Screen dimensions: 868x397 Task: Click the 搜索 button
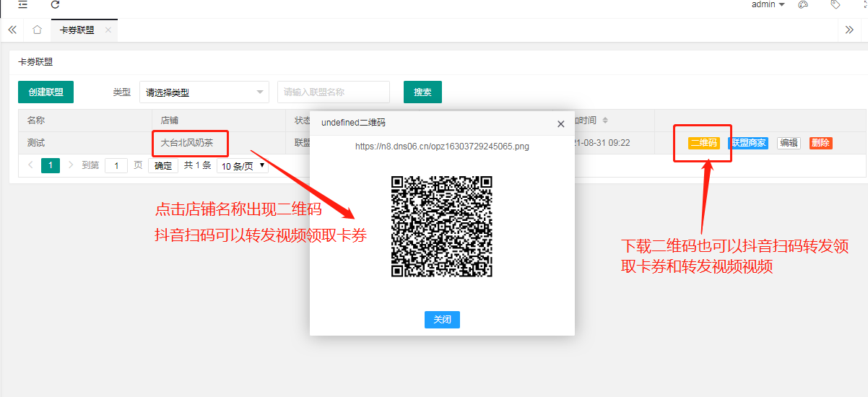[422, 92]
